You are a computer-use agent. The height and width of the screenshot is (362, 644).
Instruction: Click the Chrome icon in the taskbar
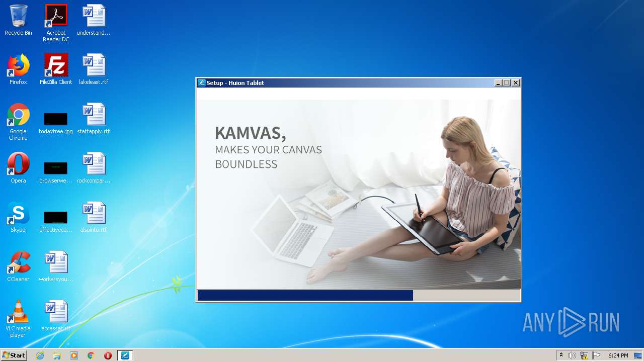91,355
